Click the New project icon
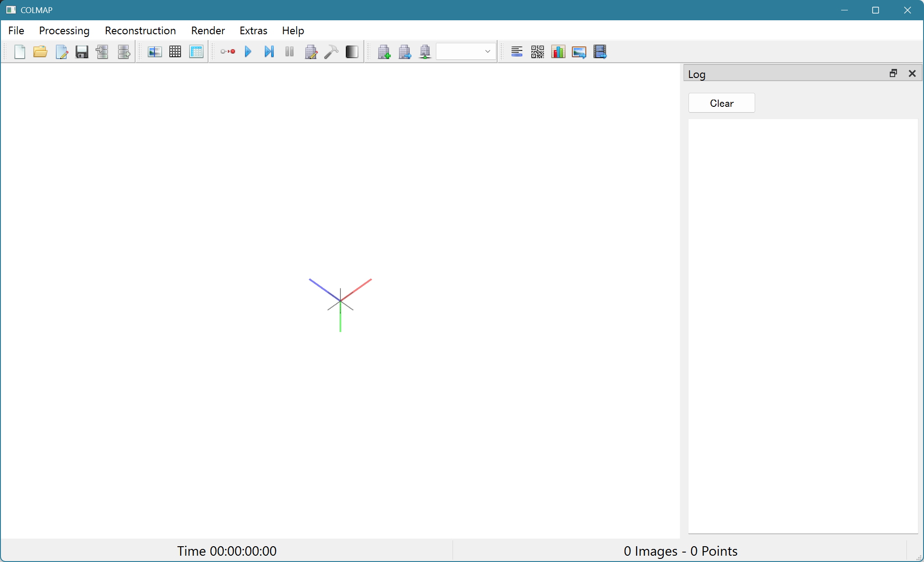 pos(20,52)
